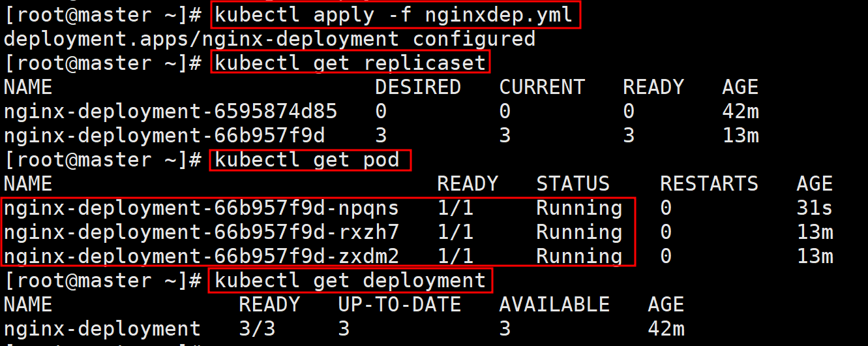The image size is (868, 346).
Task: Select pod name nginx-deployment-66b957f9d-rxzh7
Action: [202, 232]
